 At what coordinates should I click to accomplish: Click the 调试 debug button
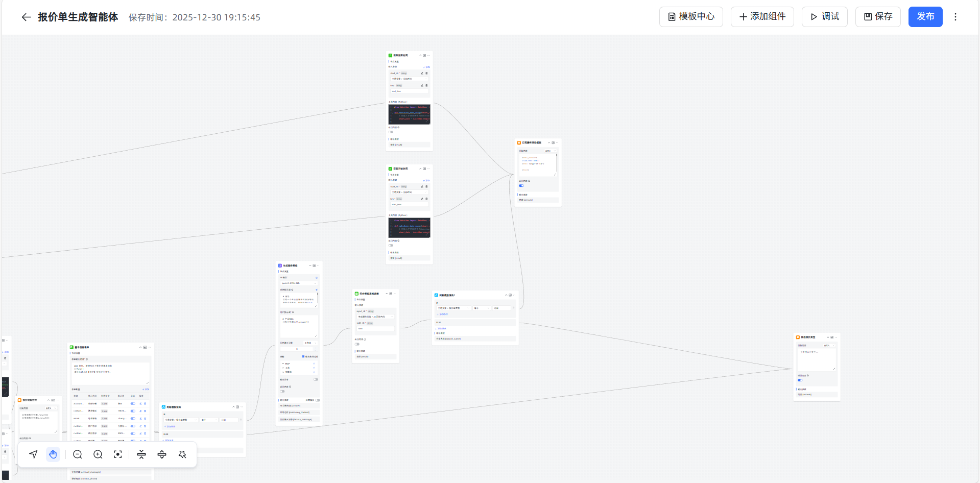tap(824, 17)
